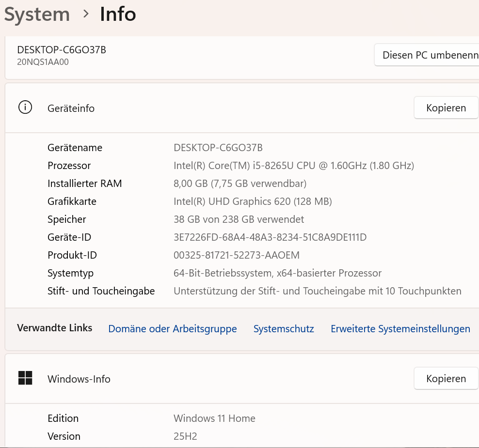
Task: Click the Info breadcrumb title
Action: click(x=118, y=14)
